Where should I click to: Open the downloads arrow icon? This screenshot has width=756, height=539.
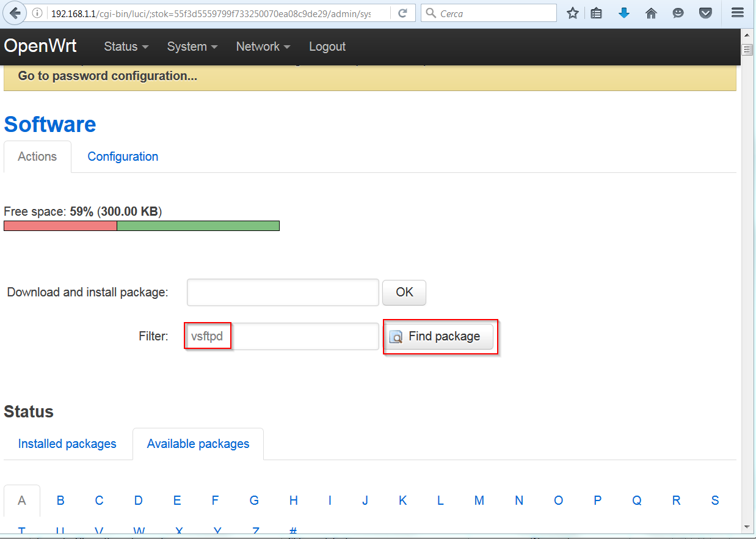(x=623, y=13)
